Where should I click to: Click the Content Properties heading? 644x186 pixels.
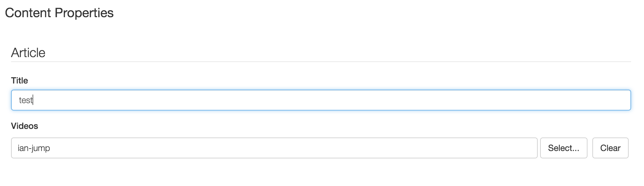tap(59, 13)
